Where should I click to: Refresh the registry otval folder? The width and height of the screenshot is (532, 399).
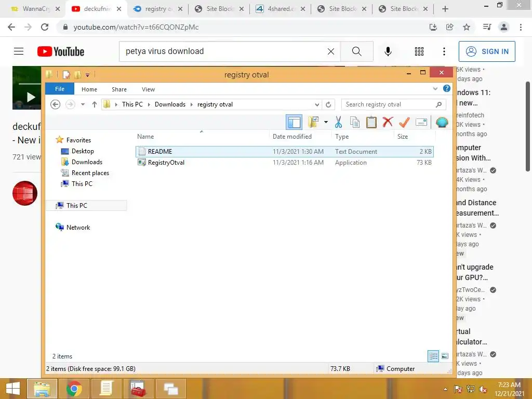(328, 104)
